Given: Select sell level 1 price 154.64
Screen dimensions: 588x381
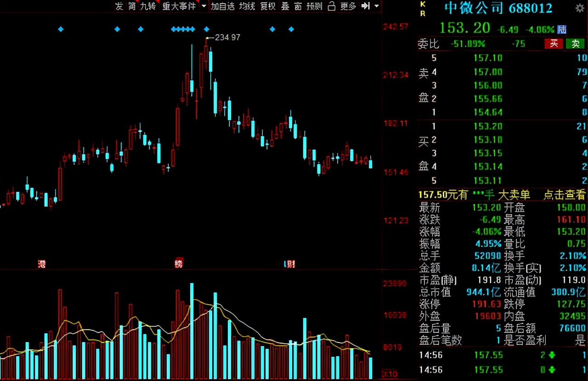Looking at the screenshot, I should pos(488,112).
